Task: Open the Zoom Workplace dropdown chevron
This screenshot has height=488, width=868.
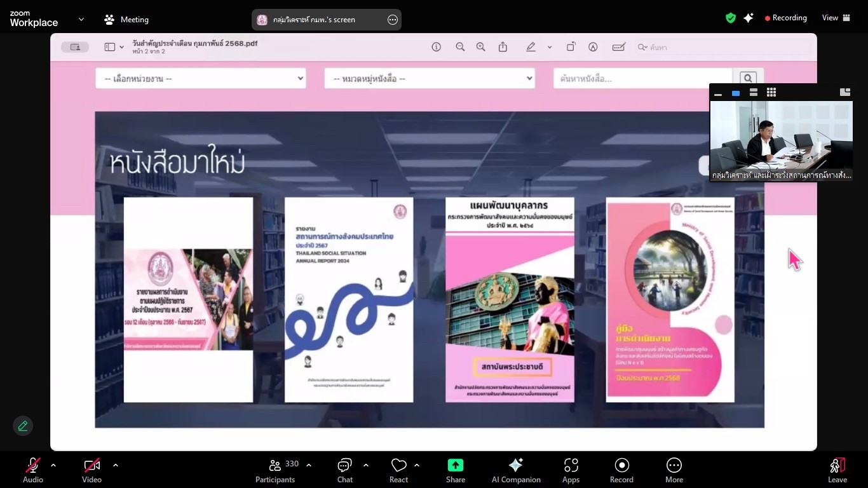Action: coord(81,20)
